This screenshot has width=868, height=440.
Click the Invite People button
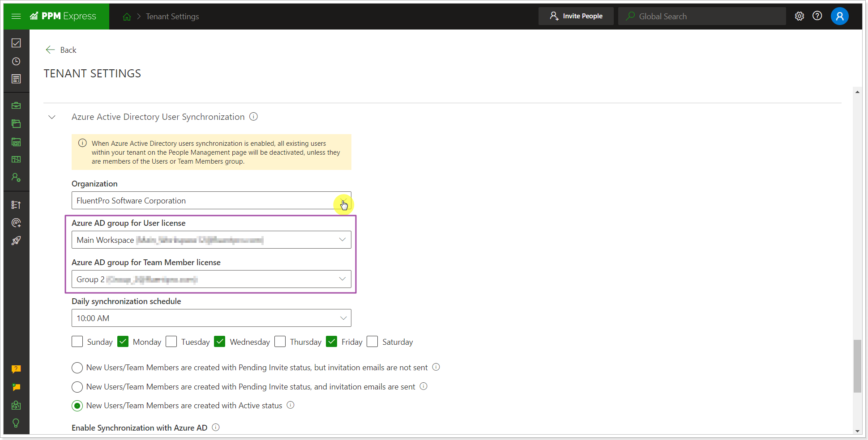pos(576,16)
